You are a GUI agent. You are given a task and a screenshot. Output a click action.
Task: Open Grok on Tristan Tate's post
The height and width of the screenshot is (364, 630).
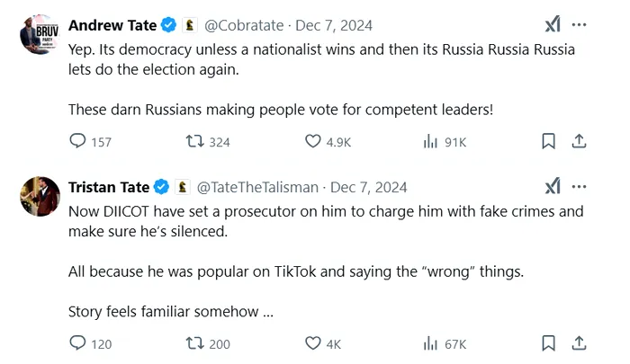click(553, 187)
